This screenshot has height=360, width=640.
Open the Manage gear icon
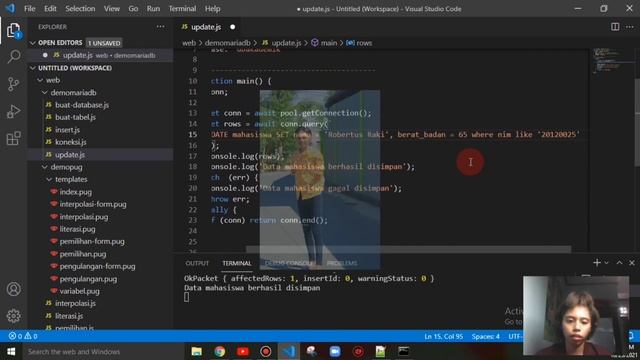coord(13,316)
